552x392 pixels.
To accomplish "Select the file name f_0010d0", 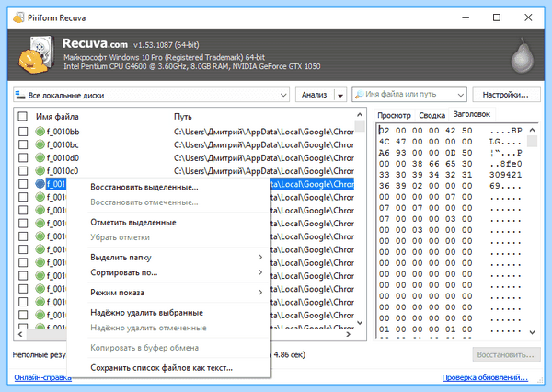I will click(x=63, y=157).
